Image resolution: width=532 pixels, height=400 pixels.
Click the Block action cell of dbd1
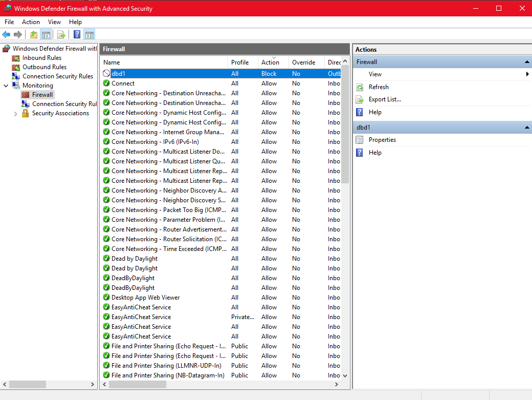click(269, 74)
